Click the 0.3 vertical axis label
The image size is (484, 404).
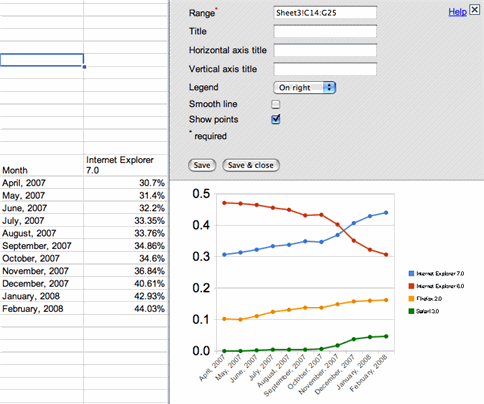[201, 257]
